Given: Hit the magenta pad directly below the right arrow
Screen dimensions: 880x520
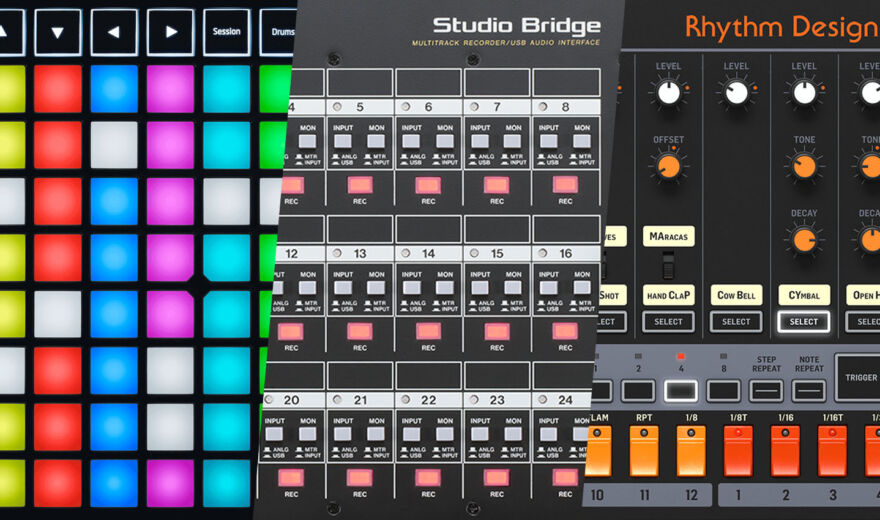Looking at the screenshot, I should [x=171, y=89].
